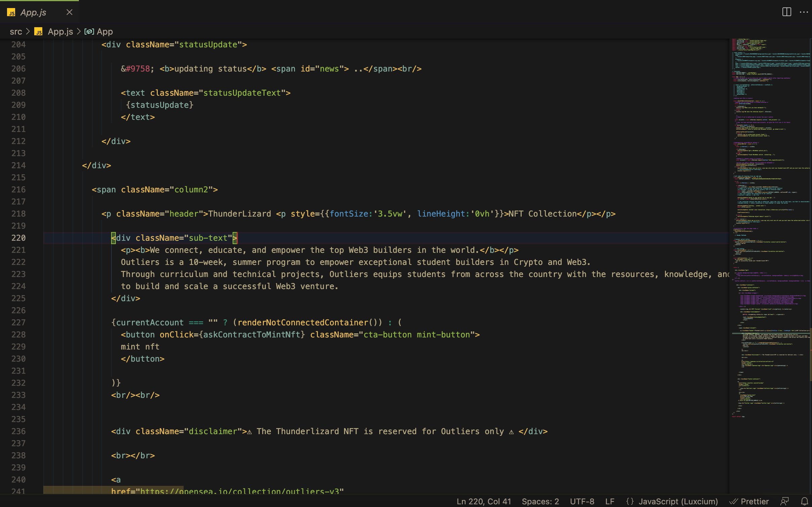
Task: Click 'Outliers is a 10-week' line
Action: [x=355, y=262]
